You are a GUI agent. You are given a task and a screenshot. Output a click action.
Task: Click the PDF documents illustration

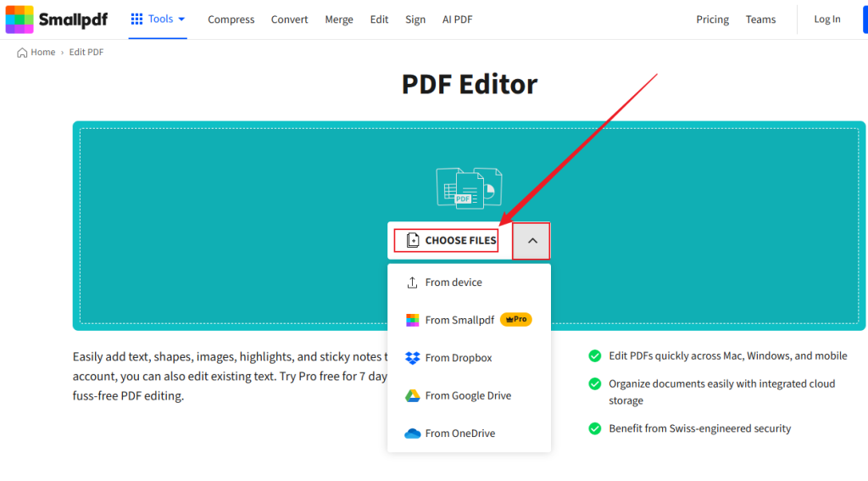coord(470,188)
